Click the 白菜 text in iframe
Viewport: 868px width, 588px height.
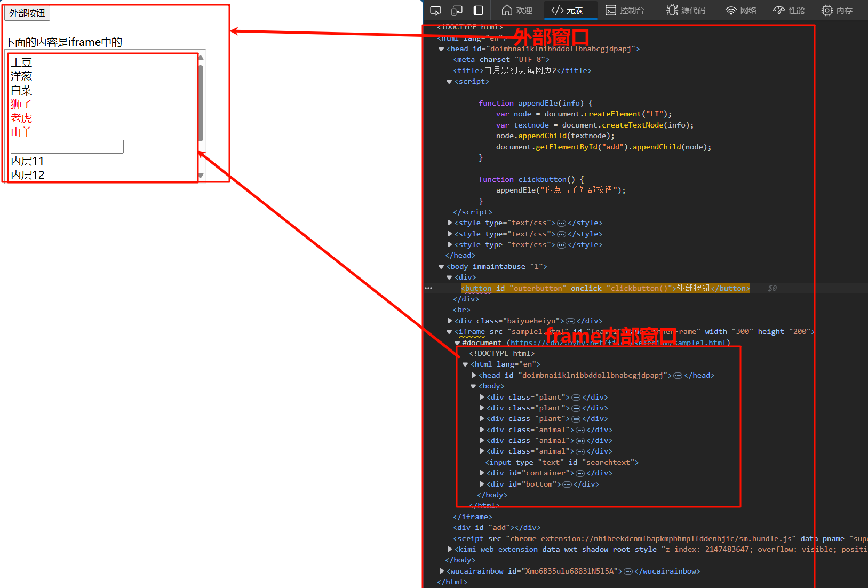(x=21, y=91)
